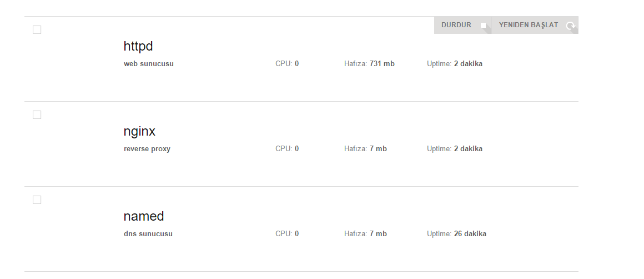Click the dns sunucusu description
The image size is (644, 279).
pos(148,234)
